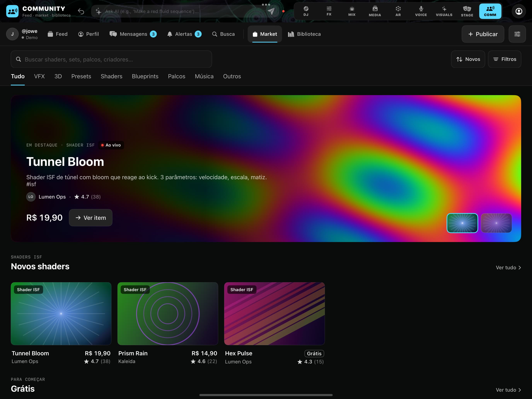Viewport: 532px width, 399px height.
Task: Open the FX module
Action: pos(329,11)
